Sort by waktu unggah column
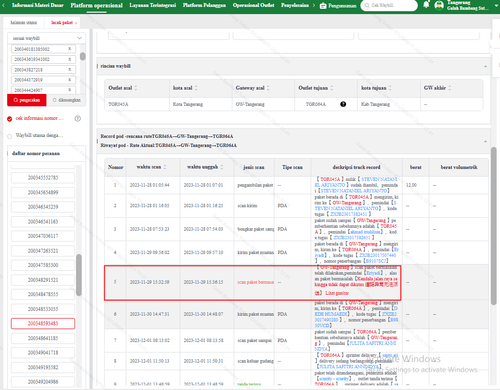Screen dimensions: 500x390 click(x=222, y=167)
